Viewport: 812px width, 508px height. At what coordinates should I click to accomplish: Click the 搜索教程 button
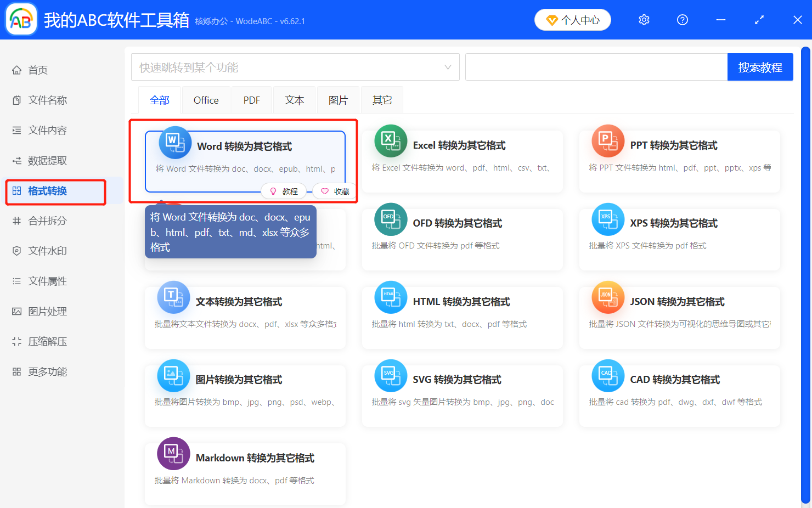(x=760, y=66)
